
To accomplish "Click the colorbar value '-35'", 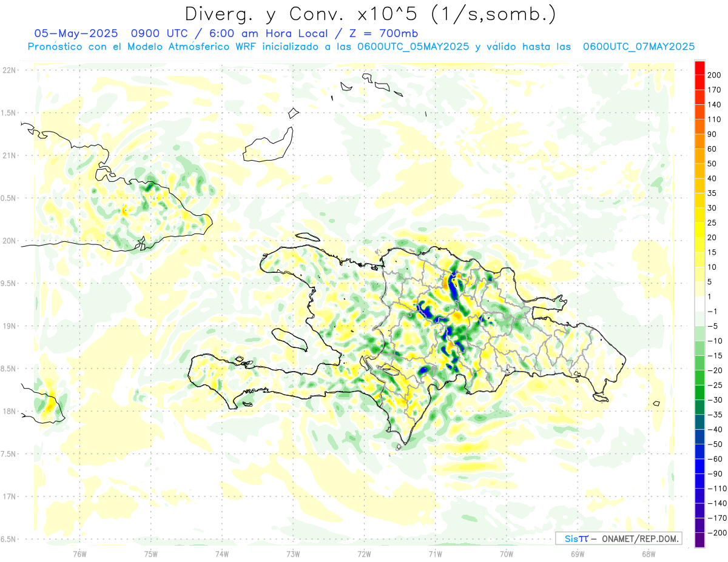I will coord(716,414).
